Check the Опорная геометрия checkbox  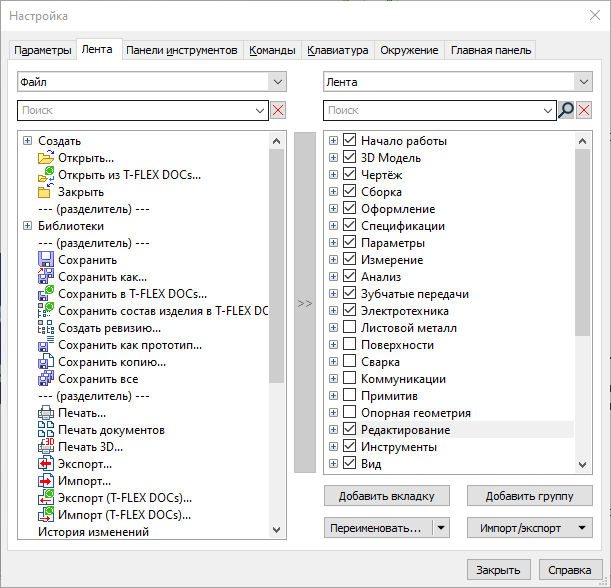coord(350,412)
